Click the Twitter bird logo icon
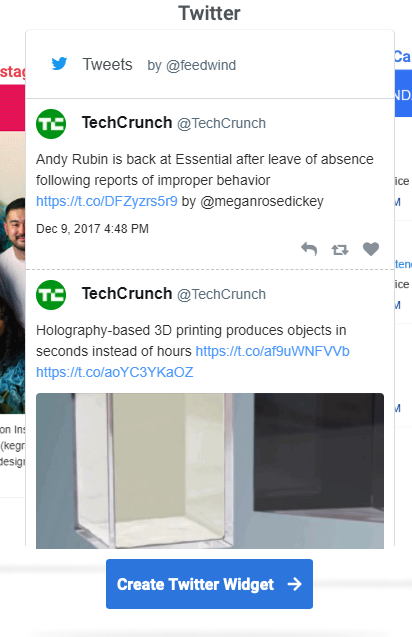This screenshot has height=637, width=412. coord(59,64)
